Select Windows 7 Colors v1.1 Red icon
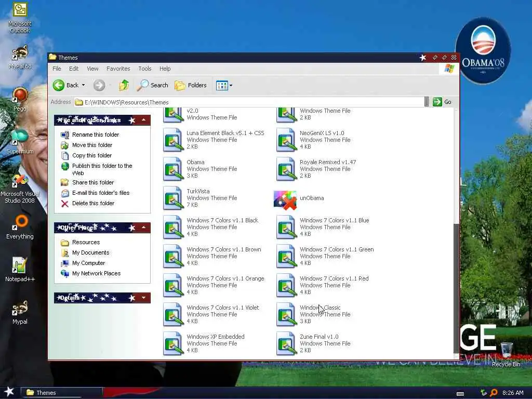 point(287,285)
